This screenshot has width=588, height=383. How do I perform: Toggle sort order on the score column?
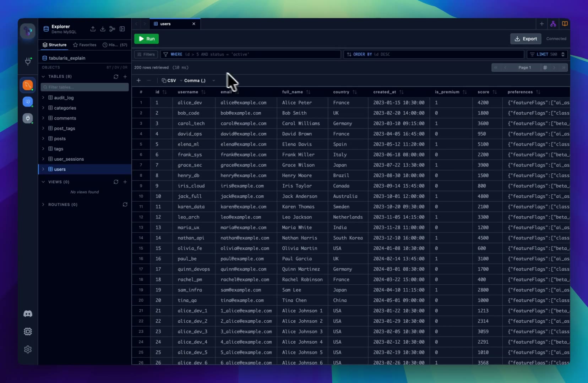point(495,92)
